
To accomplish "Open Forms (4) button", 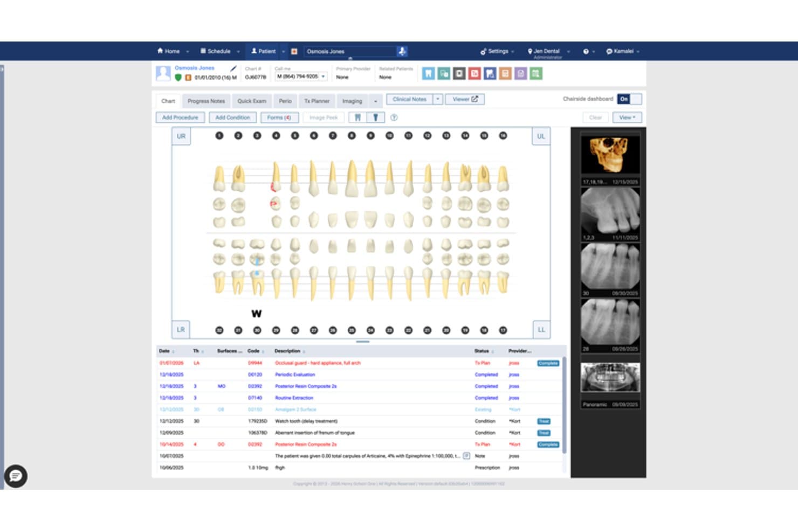I will click(x=279, y=118).
